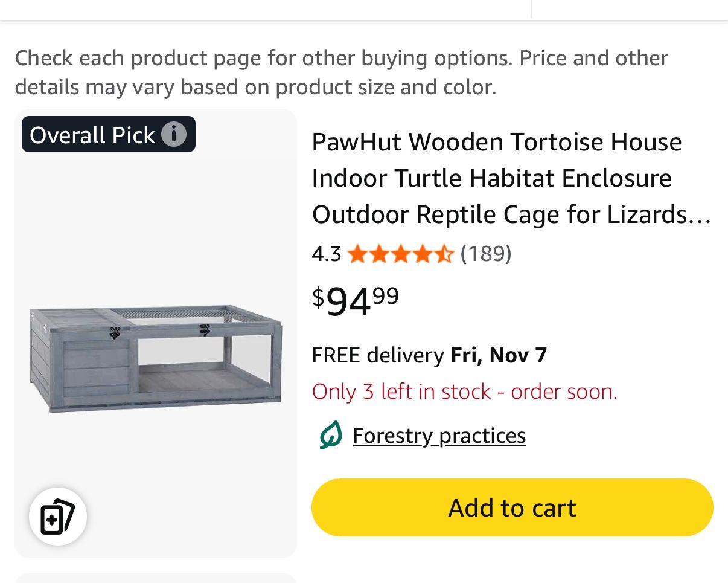Click the add overlay icon in the thumbnail corner
Screen dimensions: 728x583
click(x=57, y=517)
